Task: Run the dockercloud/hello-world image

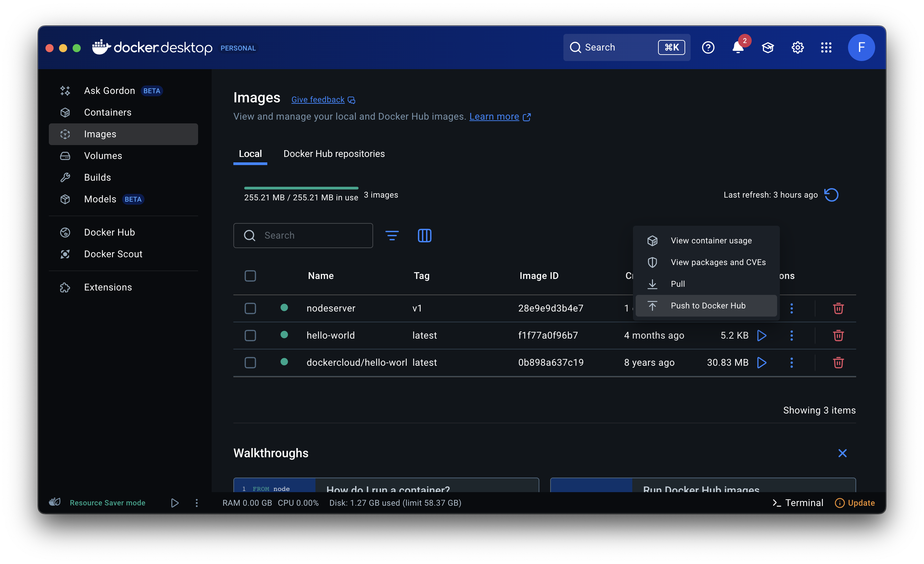Action: coord(762,363)
